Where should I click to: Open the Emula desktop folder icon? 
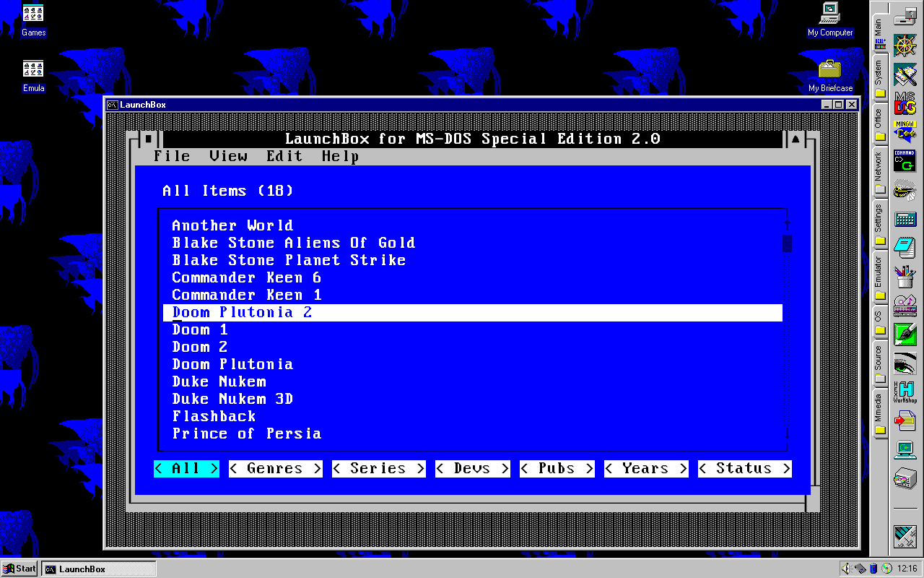click(x=33, y=76)
